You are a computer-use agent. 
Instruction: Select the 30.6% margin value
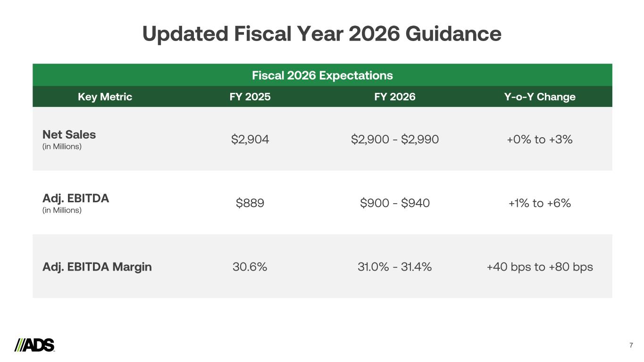click(250, 267)
